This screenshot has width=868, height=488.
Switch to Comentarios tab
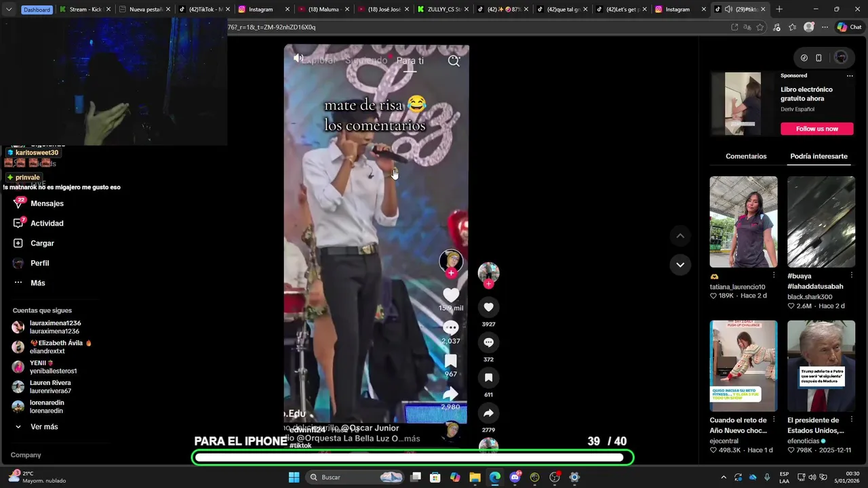point(746,157)
